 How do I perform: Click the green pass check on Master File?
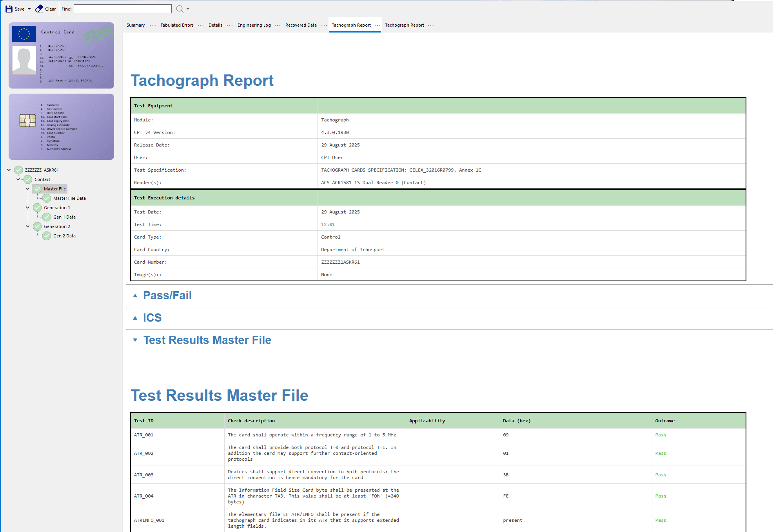[x=37, y=188]
